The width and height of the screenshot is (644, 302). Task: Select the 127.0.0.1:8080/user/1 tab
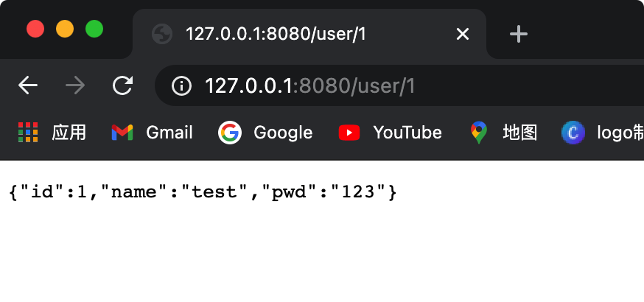click(x=295, y=34)
